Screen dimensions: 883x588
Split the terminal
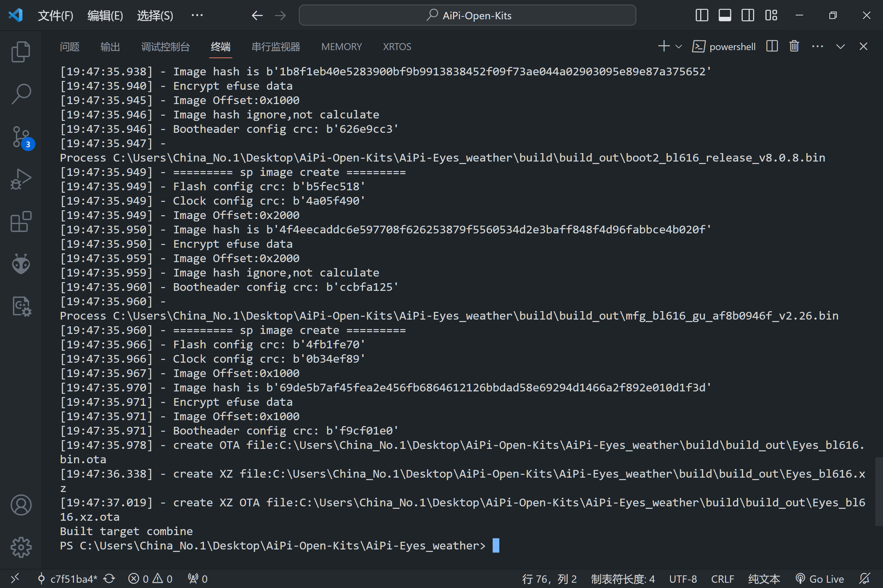point(772,47)
